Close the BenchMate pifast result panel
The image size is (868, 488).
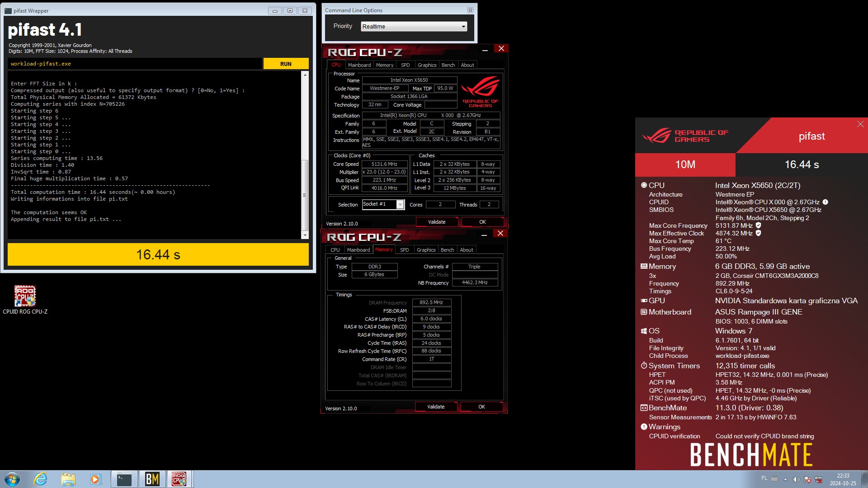(860, 124)
